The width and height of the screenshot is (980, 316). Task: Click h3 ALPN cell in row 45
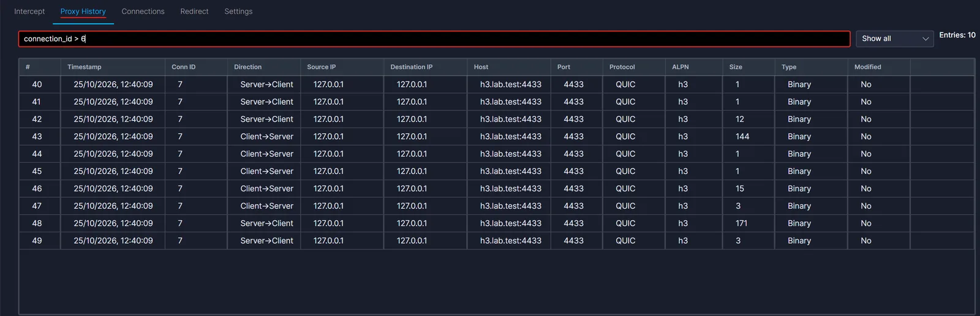click(x=683, y=171)
